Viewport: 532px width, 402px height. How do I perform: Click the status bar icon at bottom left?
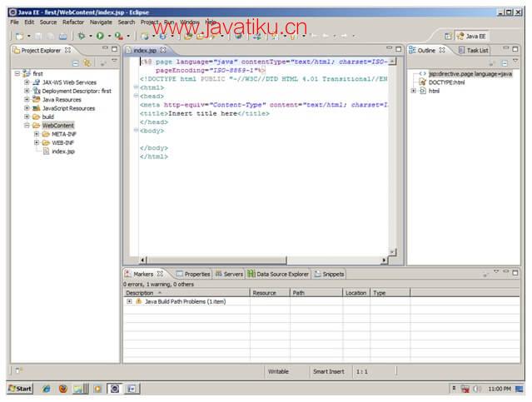click(x=18, y=370)
